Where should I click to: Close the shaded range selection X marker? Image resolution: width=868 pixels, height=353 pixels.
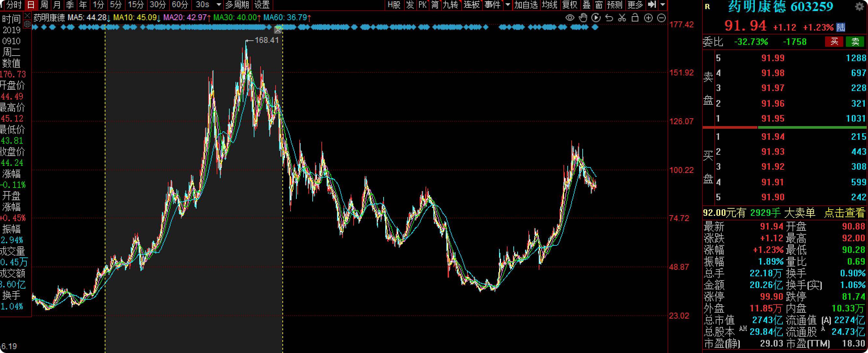click(x=278, y=31)
